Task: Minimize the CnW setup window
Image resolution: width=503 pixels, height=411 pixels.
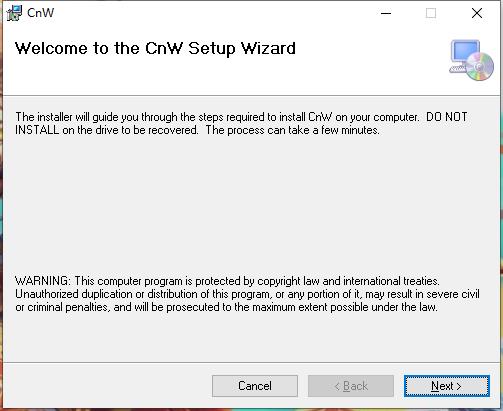Action: click(386, 13)
